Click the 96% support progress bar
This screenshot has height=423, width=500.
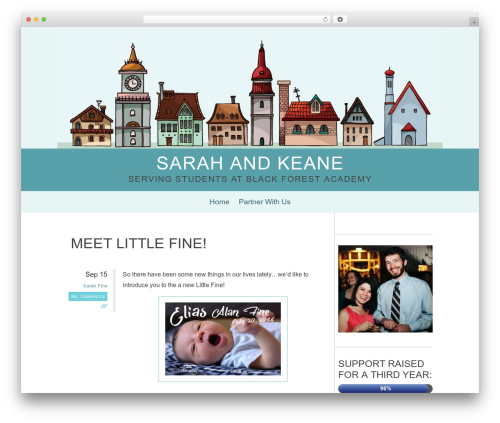point(385,388)
